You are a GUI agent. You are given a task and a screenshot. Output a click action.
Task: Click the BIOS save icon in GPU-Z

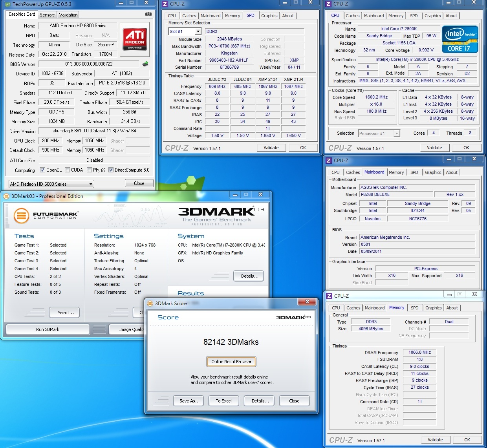point(145,64)
